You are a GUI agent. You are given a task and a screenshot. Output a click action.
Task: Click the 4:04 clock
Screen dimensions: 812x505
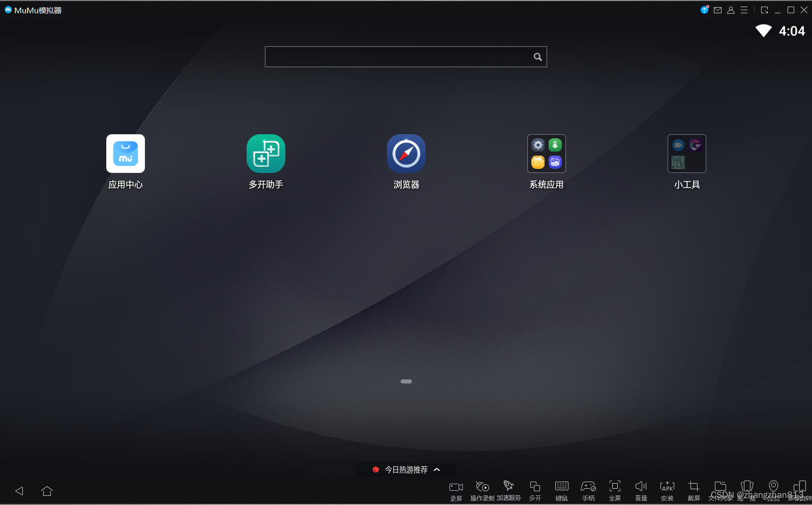792,31
